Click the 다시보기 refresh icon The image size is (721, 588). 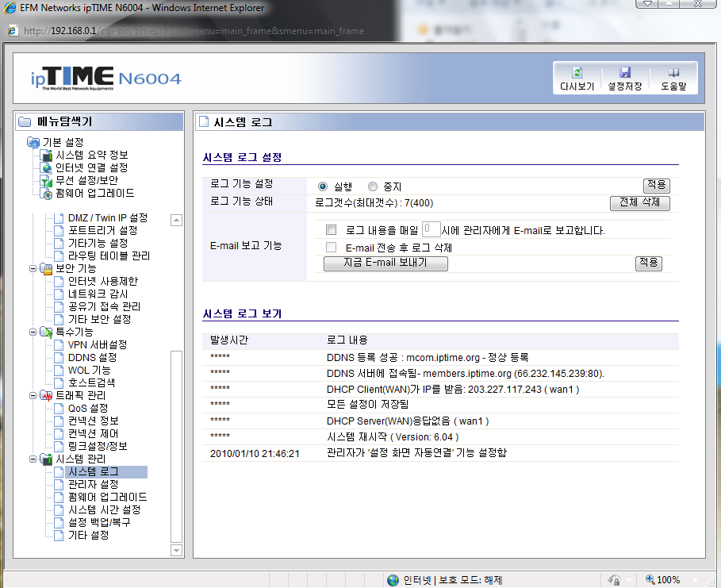tap(577, 72)
